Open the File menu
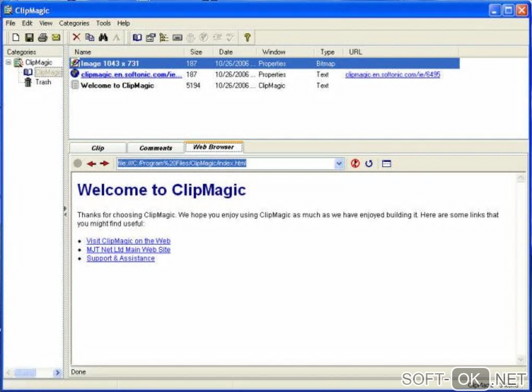Viewport: 532px width, 392px height. 10,23
